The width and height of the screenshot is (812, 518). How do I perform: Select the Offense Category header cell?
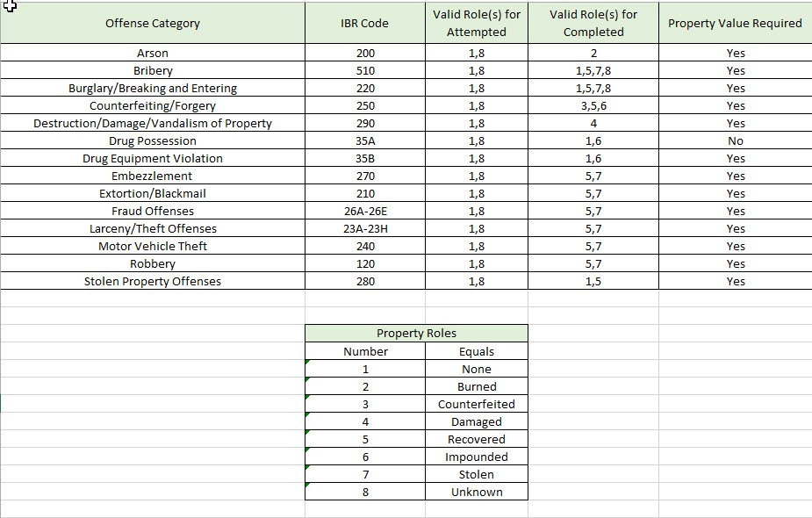153,24
